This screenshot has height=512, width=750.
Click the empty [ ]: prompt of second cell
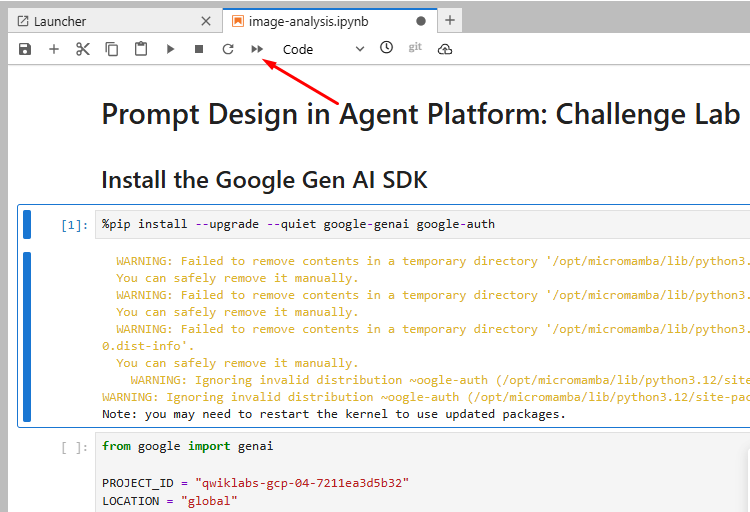[x=75, y=447]
